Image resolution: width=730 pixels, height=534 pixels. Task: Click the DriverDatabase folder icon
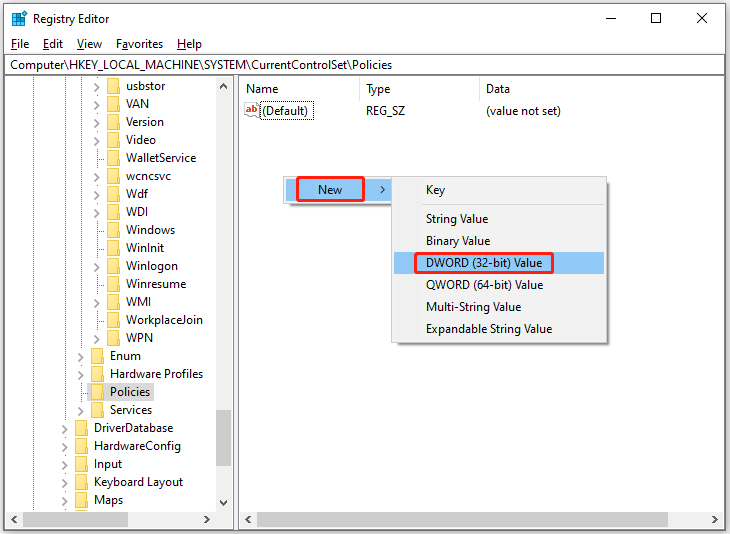tap(81, 428)
